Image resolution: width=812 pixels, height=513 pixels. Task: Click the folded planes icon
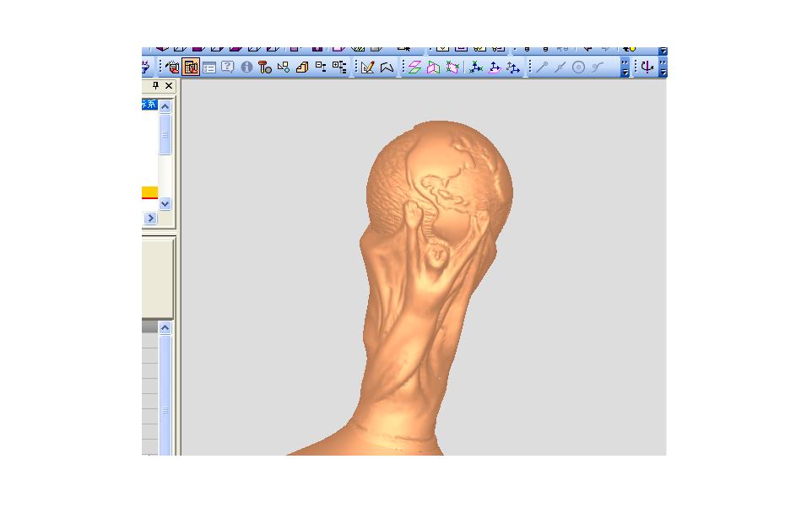click(x=434, y=67)
